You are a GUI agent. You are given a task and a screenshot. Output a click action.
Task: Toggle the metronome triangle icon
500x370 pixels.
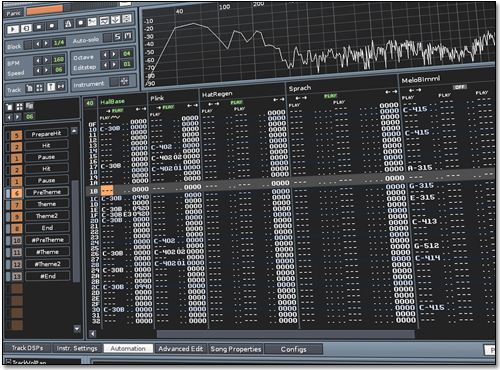point(68,24)
